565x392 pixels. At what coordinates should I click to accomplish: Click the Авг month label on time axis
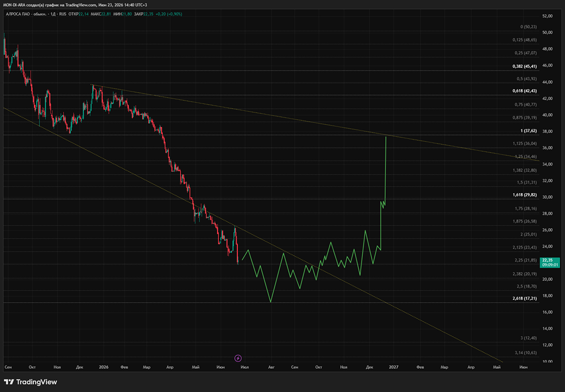click(x=271, y=367)
